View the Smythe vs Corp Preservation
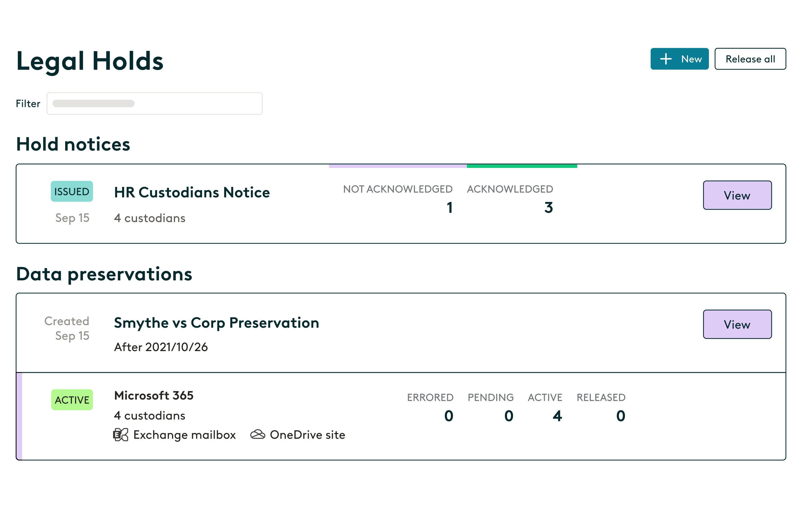Viewport: 798px width, 532px height. 737,324
